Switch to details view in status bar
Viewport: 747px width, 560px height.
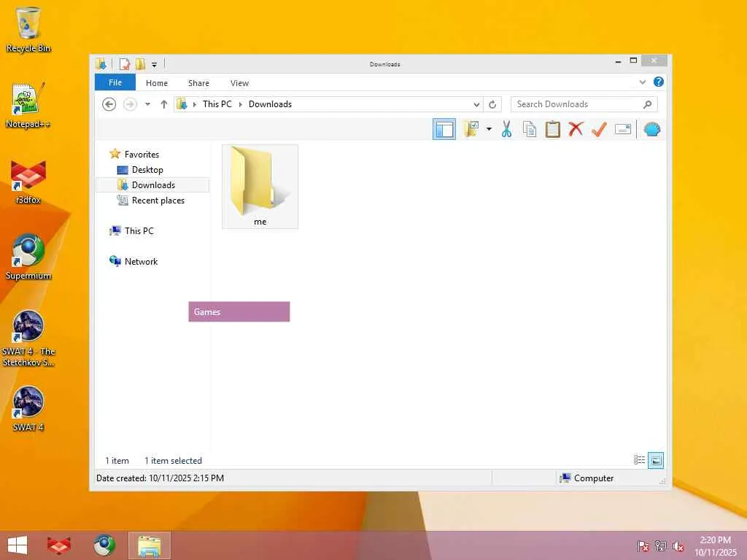coord(639,459)
